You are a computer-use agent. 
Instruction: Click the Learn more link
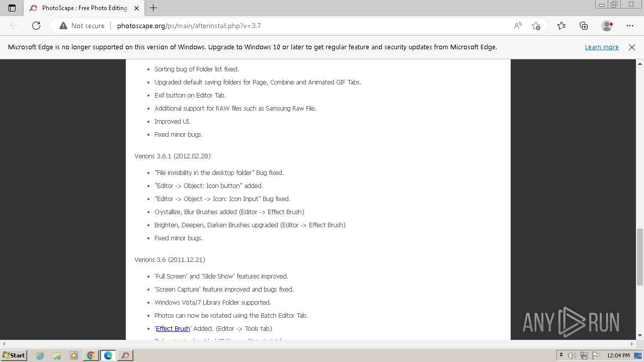tap(602, 47)
